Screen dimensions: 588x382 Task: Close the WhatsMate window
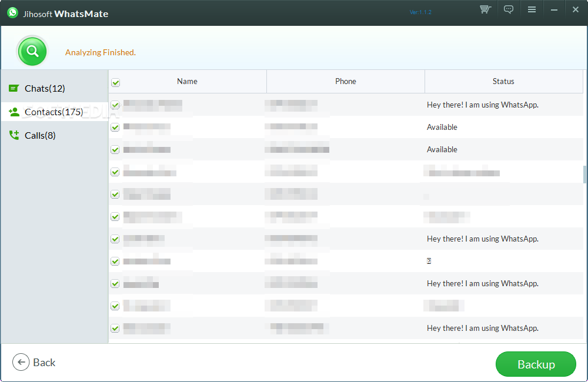[x=576, y=10]
